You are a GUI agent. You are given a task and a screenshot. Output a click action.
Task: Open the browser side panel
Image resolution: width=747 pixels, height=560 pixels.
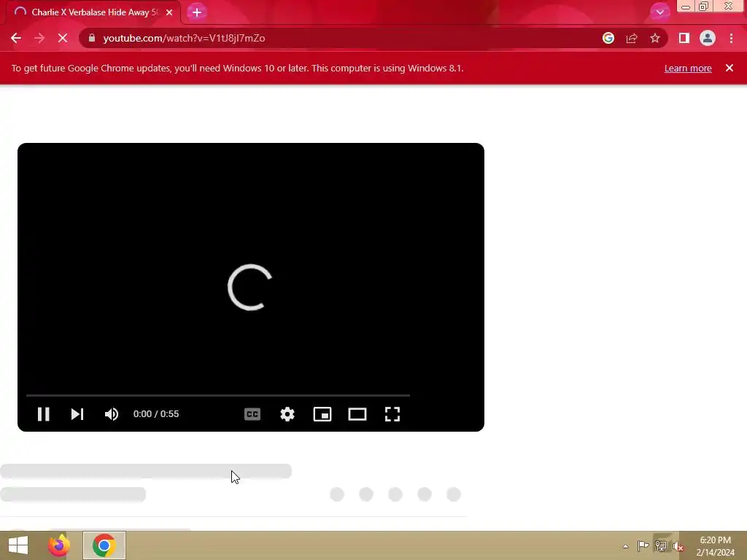coord(684,38)
